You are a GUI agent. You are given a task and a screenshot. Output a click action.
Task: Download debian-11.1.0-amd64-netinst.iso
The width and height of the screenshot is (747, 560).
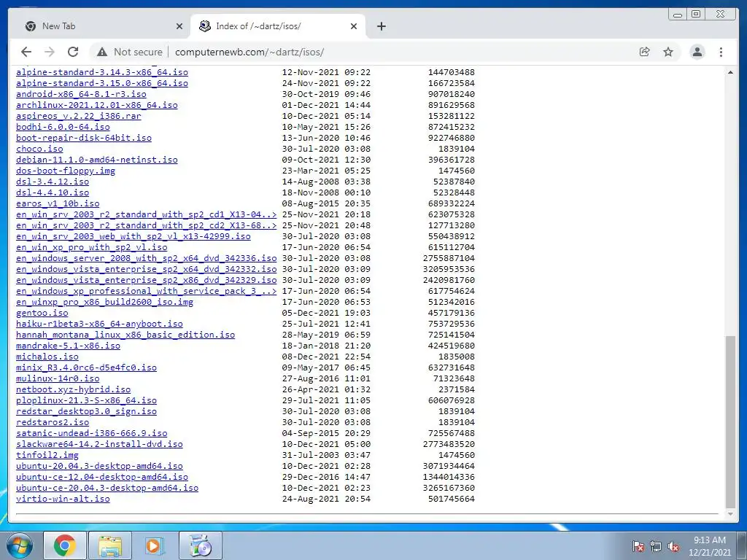point(97,160)
